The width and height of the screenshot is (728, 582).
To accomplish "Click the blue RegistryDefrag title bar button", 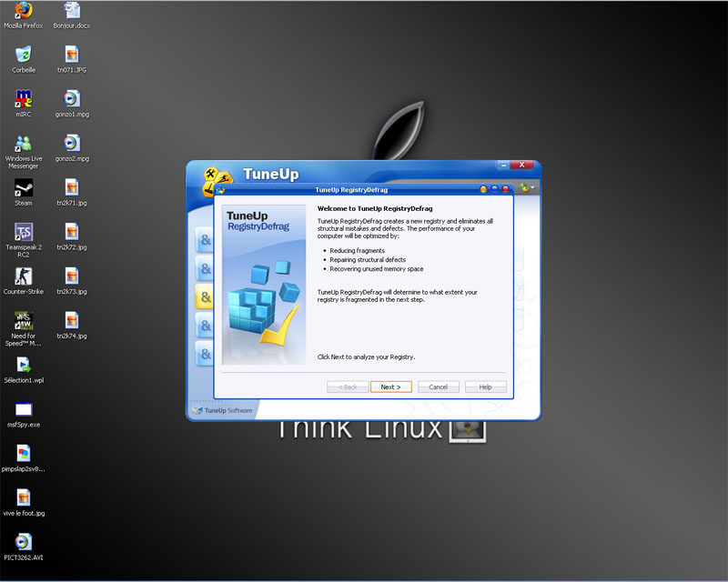I will tap(494, 189).
